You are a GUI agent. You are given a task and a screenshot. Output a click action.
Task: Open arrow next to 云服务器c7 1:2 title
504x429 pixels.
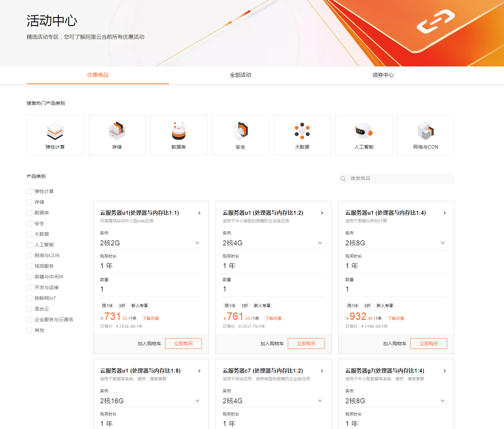[x=322, y=371]
